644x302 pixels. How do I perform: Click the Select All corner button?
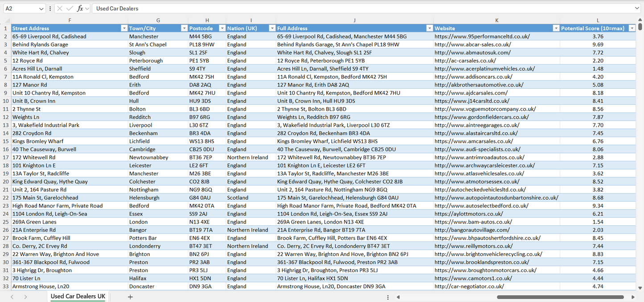pyautogui.click(x=6, y=20)
